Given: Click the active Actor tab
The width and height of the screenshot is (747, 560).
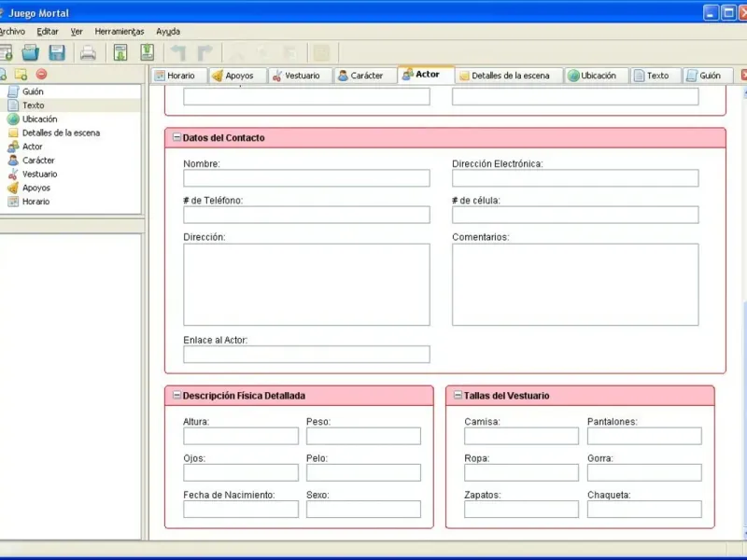Looking at the screenshot, I should tap(426, 75).
